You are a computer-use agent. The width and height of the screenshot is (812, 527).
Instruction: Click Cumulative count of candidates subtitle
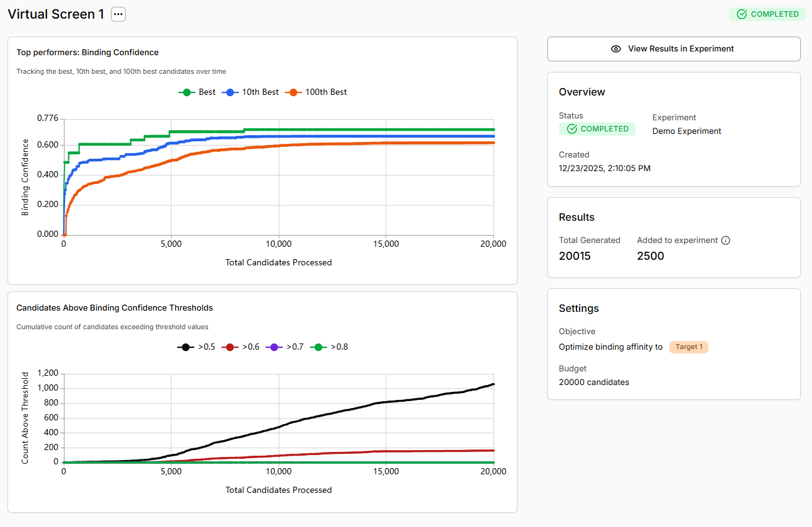point(112,327)
